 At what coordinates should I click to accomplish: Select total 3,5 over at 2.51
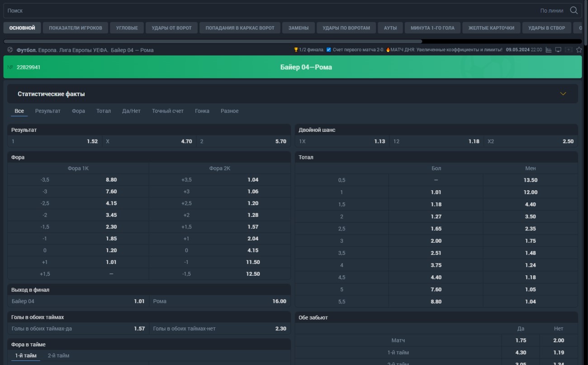click(x=436, y=253)
